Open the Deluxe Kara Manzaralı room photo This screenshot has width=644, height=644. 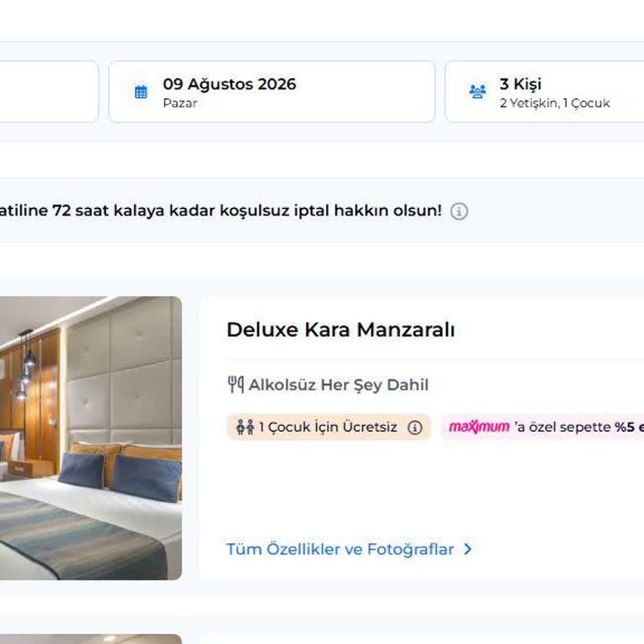tap(91, 438)
